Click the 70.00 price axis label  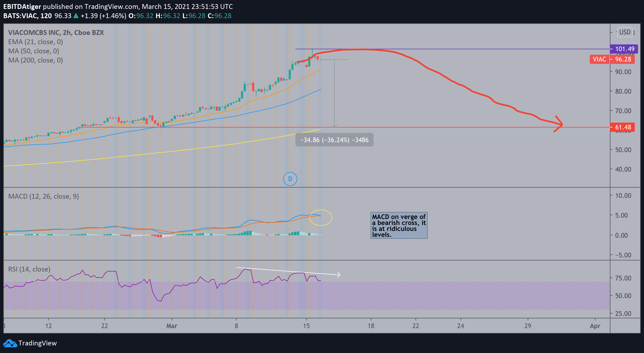pyautogui.click(x=623, y=111)
